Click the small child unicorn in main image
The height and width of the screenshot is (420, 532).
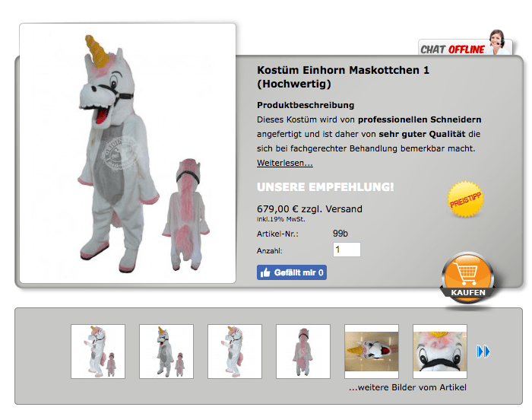186,215
